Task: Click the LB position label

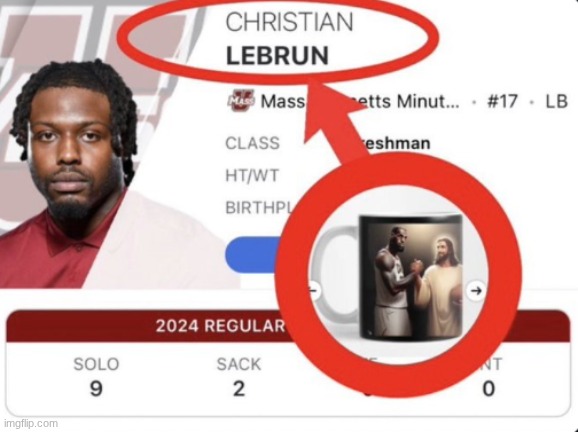Action: click(x=556, y=101)
